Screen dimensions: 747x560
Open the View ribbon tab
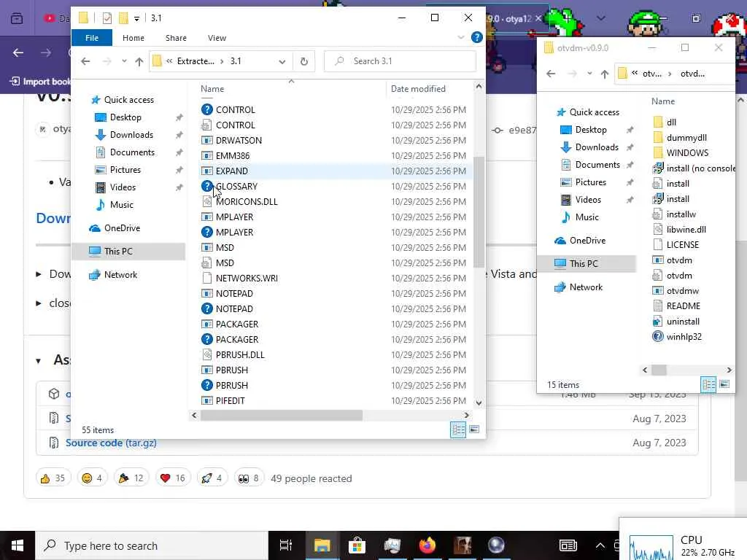point(217,38)
